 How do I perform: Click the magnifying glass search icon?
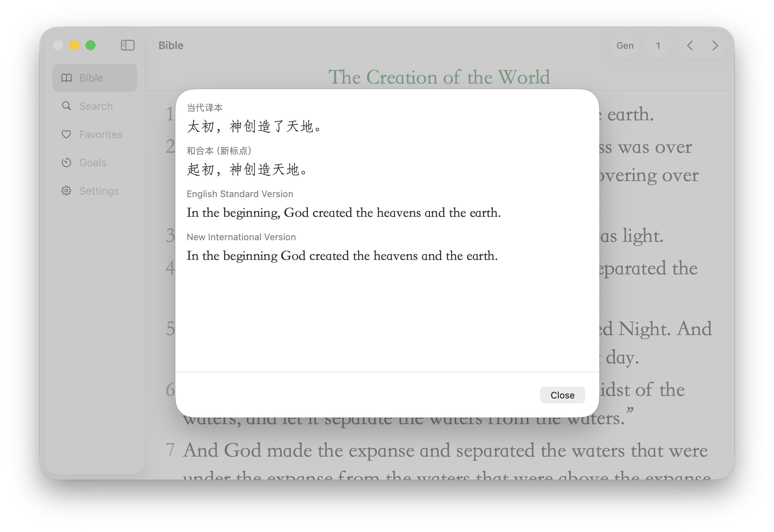coord(66,106)
